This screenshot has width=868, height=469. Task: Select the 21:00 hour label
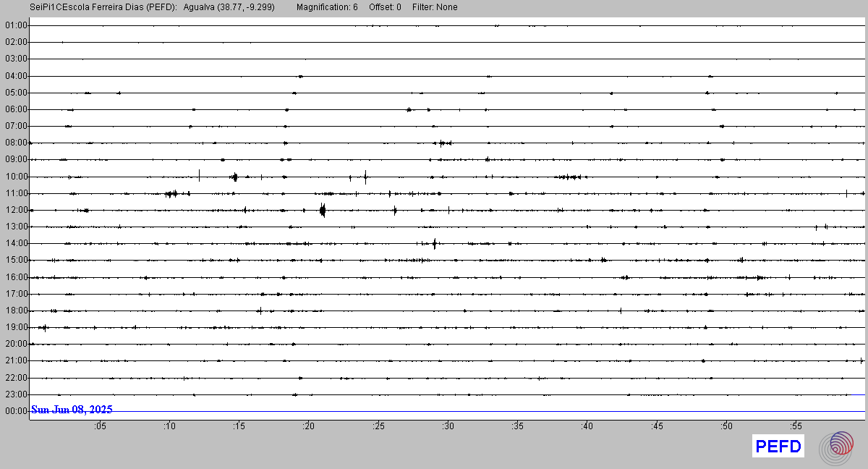(16, 360)
